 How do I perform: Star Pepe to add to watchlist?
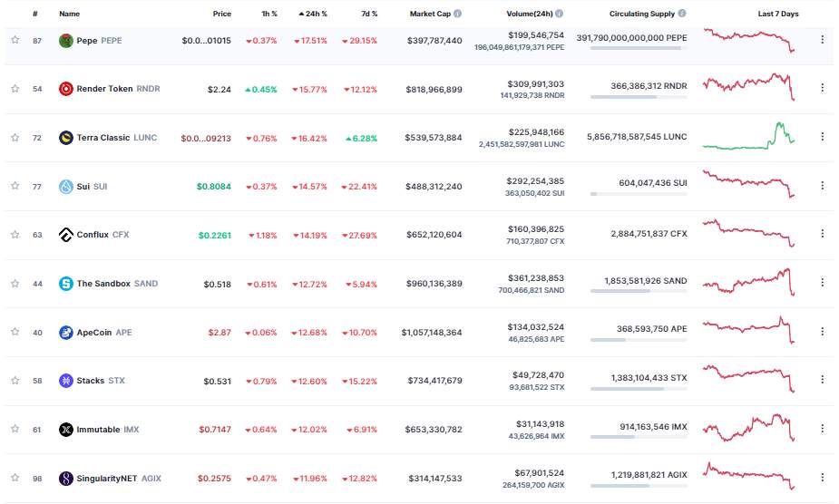[x=15, y=40]
